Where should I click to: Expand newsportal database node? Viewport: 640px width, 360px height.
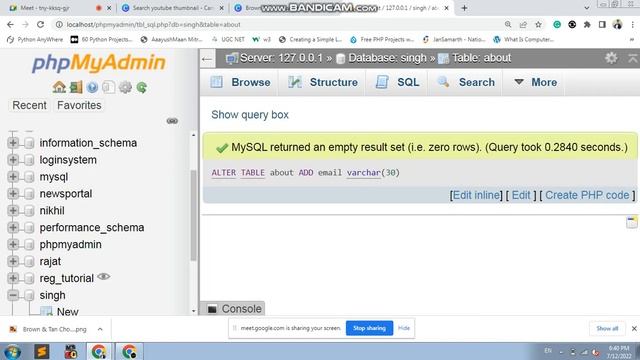(13, 193)
